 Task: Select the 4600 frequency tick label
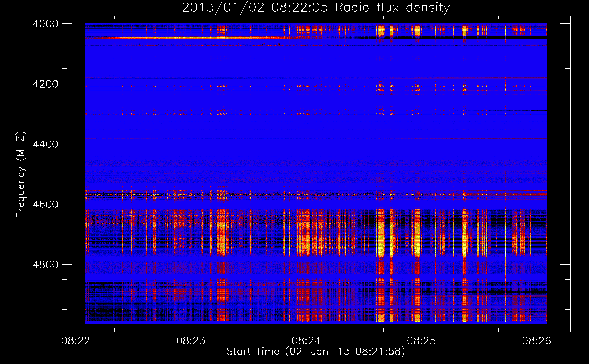(x=46, y=204)
